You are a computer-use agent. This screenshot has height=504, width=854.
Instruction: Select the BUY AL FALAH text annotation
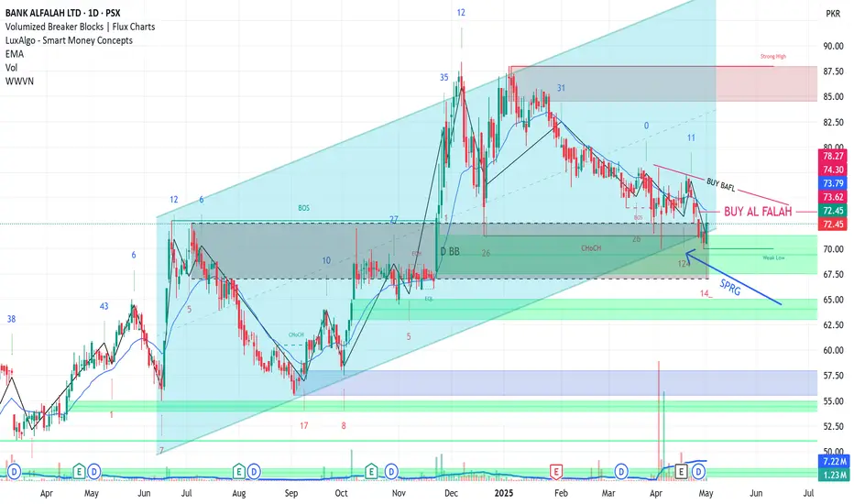click(x=758, y=212)
